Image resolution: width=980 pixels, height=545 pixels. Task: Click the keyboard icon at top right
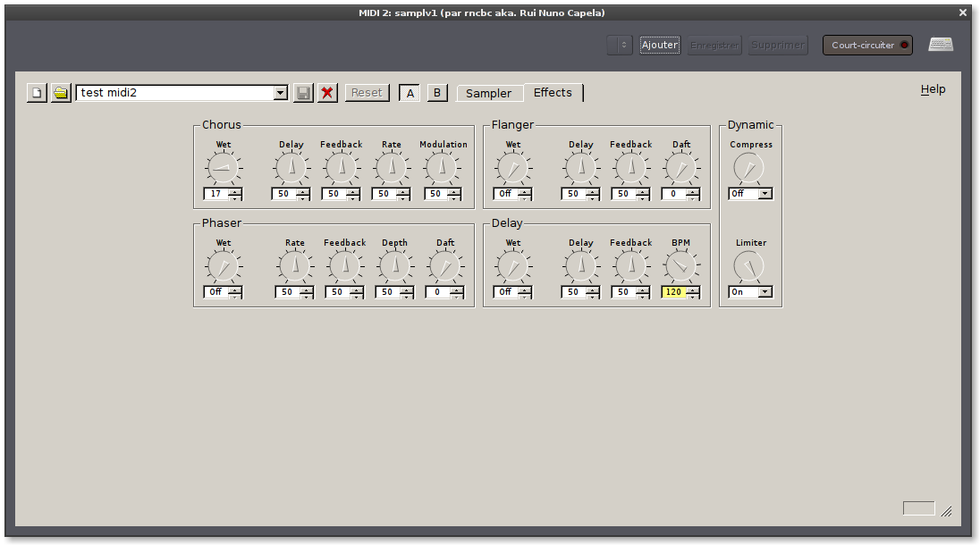[940, 45]
